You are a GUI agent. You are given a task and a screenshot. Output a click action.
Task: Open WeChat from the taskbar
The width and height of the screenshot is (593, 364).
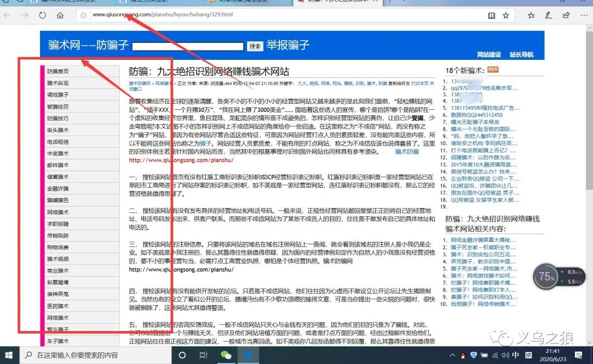[x=226, y=355]
